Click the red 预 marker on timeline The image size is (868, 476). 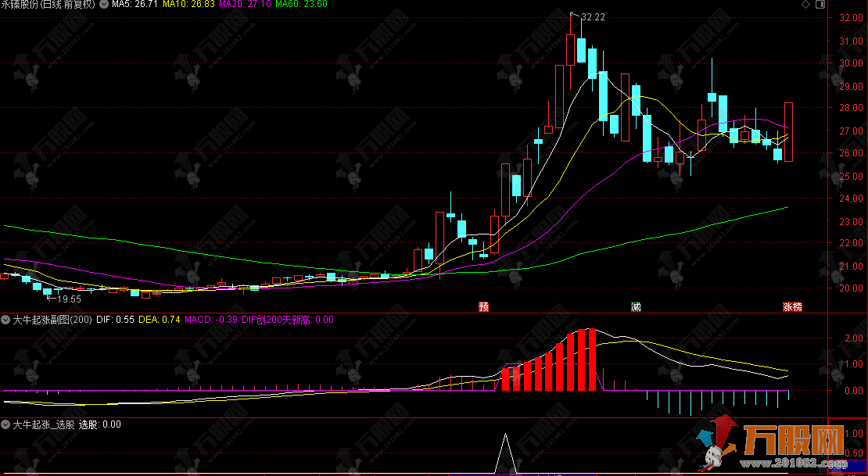pos(484,306)
